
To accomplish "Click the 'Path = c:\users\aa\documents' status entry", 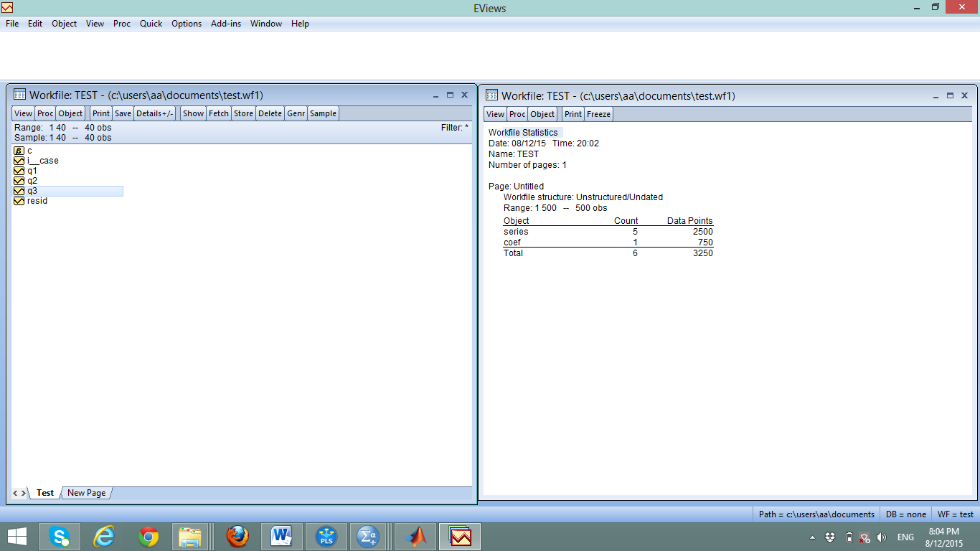I will (816, 514).
